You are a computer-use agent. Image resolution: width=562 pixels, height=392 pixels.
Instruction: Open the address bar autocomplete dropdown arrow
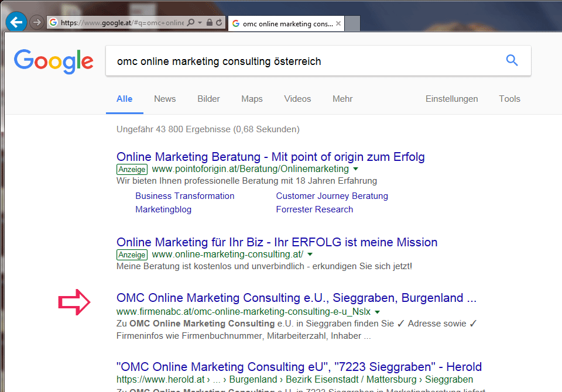tap(200, 23)
